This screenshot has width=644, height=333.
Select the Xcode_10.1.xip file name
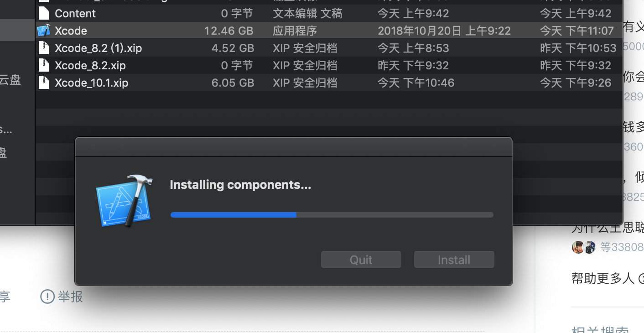pos(91,83)
